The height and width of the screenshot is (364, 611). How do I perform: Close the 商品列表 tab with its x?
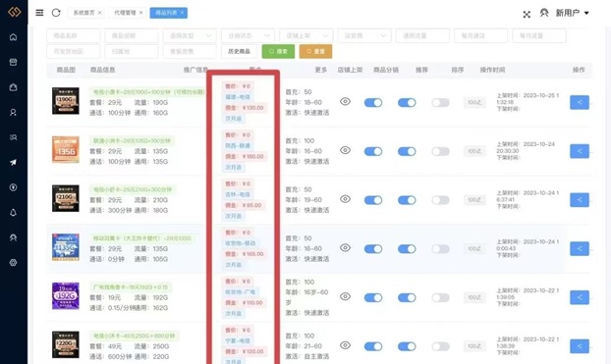[x=183, y=13]
